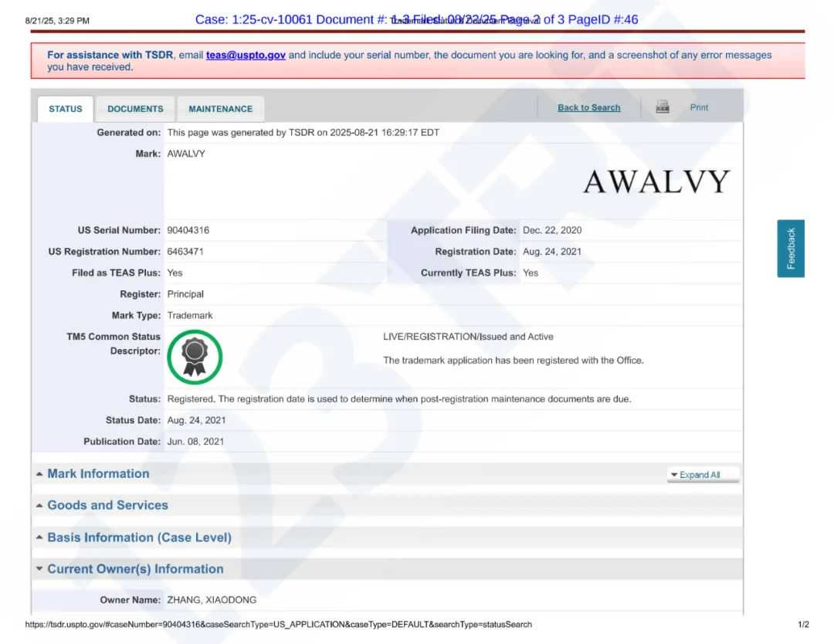The image size is (834, 644).
Task: Click the Filed as TEAS Plus Yes value
Action: (175, 273)
